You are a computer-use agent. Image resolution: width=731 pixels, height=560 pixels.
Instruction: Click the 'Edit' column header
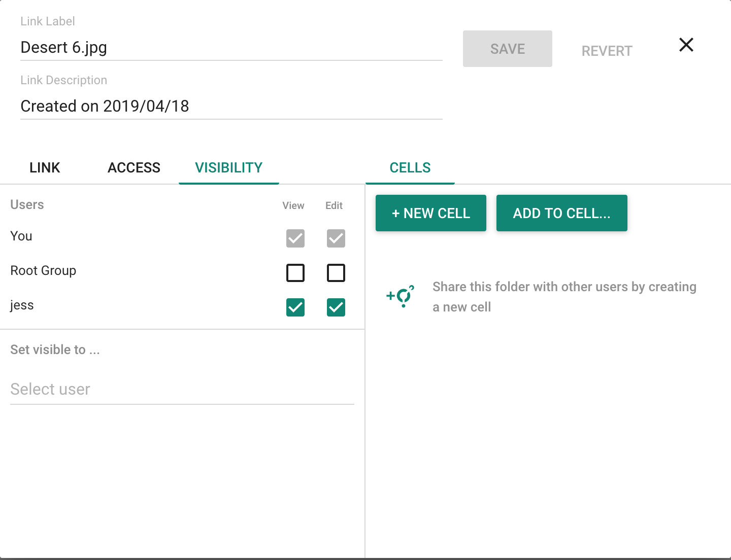pos(334,205)
